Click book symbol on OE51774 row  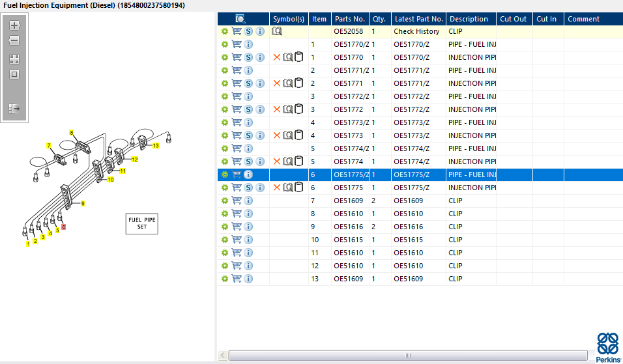pyautogui.click(x=287, y=161)
